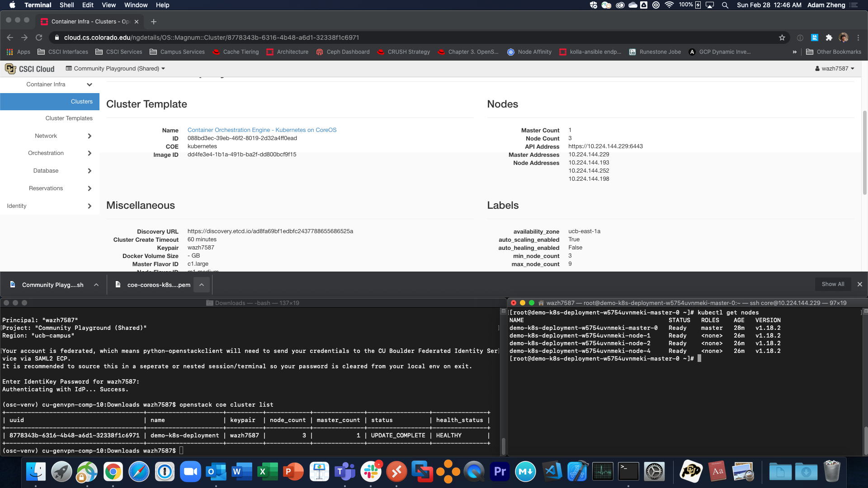Show hidden bookmarks with the overflow chevron

794,52
